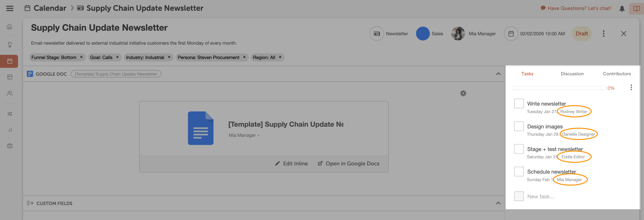Open the task list three-dot options menu
Viewport: 644px width, 220px height.
pyautogui.click(x=631, y=87)
